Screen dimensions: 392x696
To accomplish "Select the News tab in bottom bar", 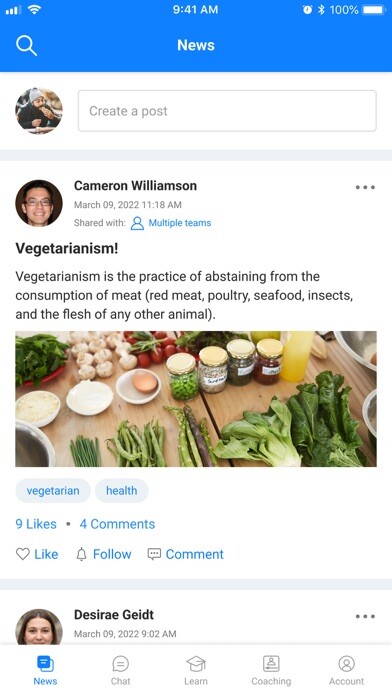I will coord(45,670).
